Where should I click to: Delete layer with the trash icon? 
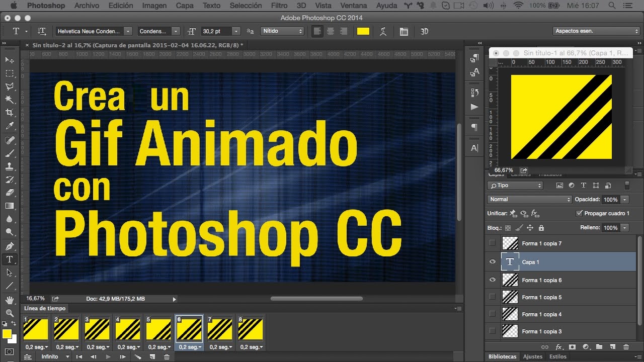[x=626, y=347]
